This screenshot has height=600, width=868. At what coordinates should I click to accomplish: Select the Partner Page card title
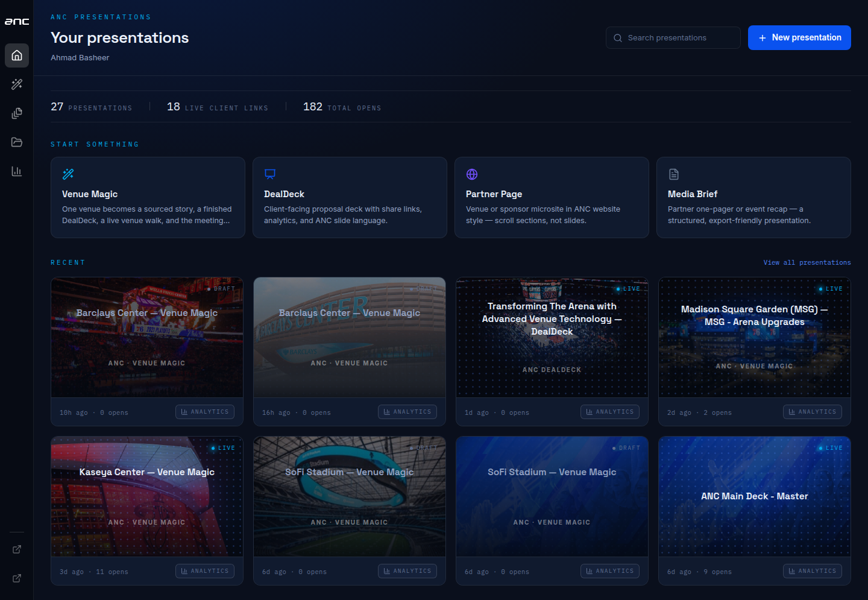pos(494,194)
